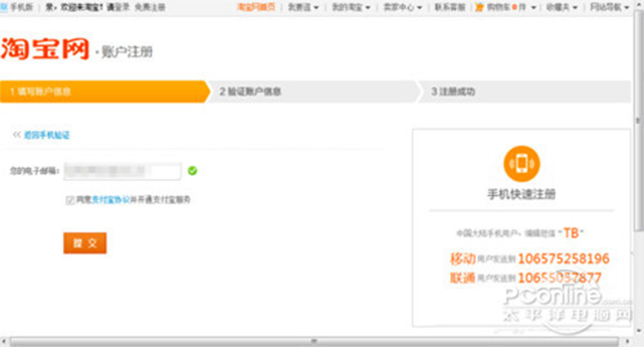Click the return to phone verification link

46,135
